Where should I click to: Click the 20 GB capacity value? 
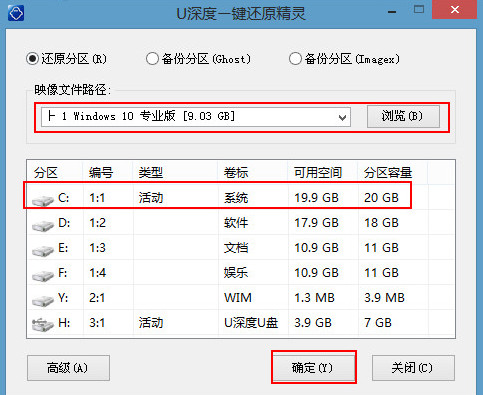click(381, 198)
